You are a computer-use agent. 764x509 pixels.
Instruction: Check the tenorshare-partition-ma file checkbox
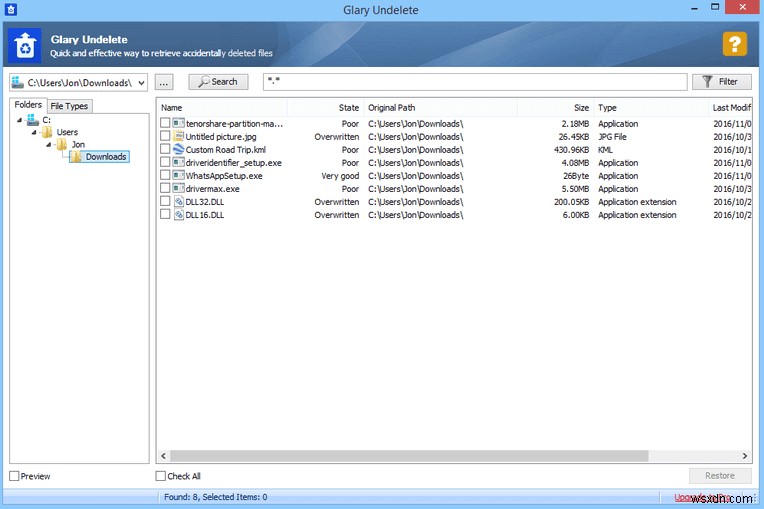(x=165, y=123)
